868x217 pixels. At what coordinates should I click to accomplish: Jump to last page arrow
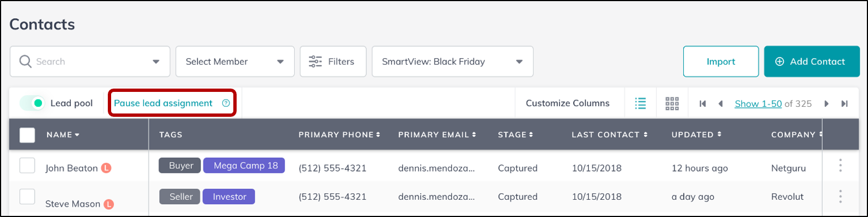(845, 104)
